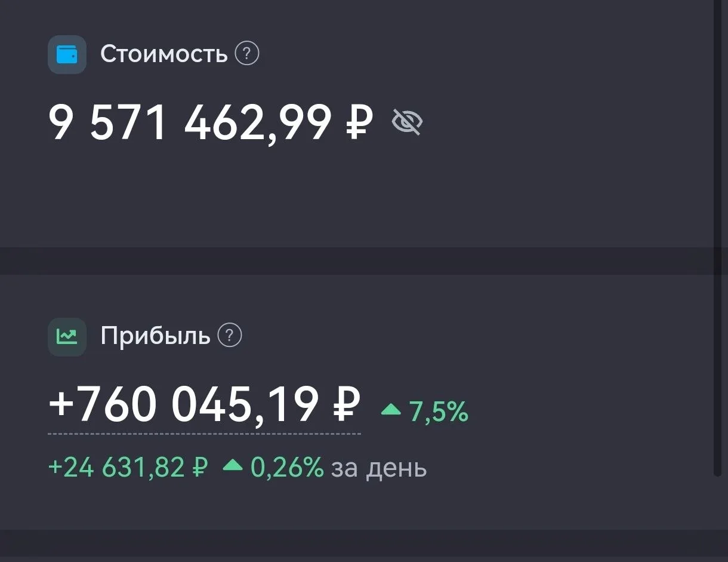Click the ruble sign after 9 571 462,99

[360, 122]
